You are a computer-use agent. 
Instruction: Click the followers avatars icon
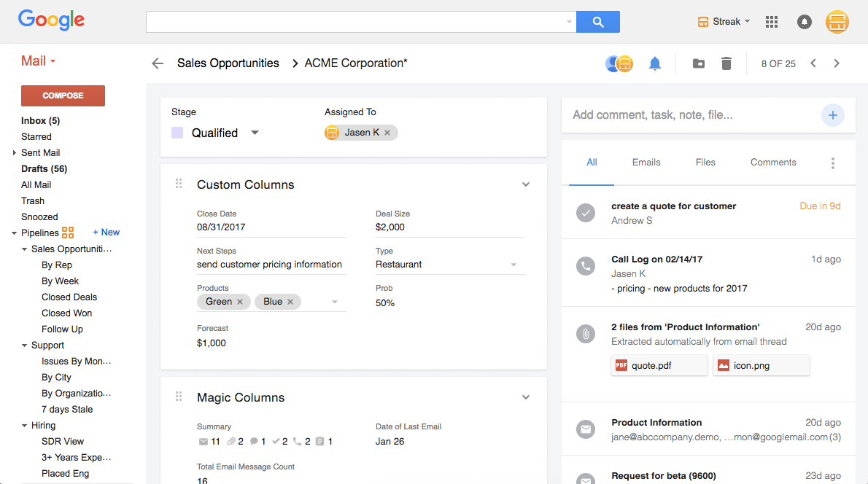pos(619,63)
